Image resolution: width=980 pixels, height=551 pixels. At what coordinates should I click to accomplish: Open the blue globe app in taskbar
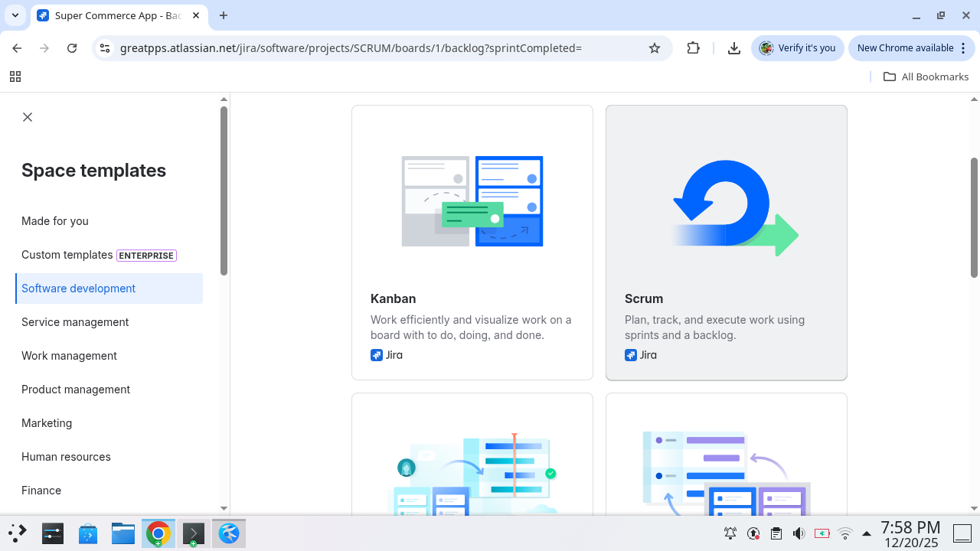tap(229, 533)
